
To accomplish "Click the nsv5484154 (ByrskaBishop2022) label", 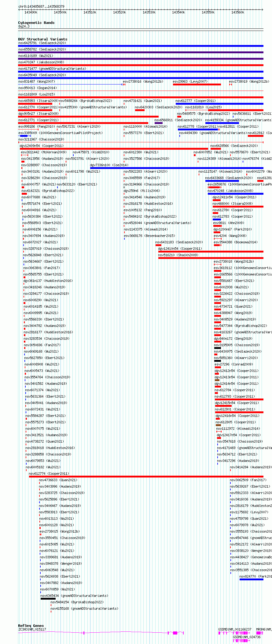I will click(77, 602).
